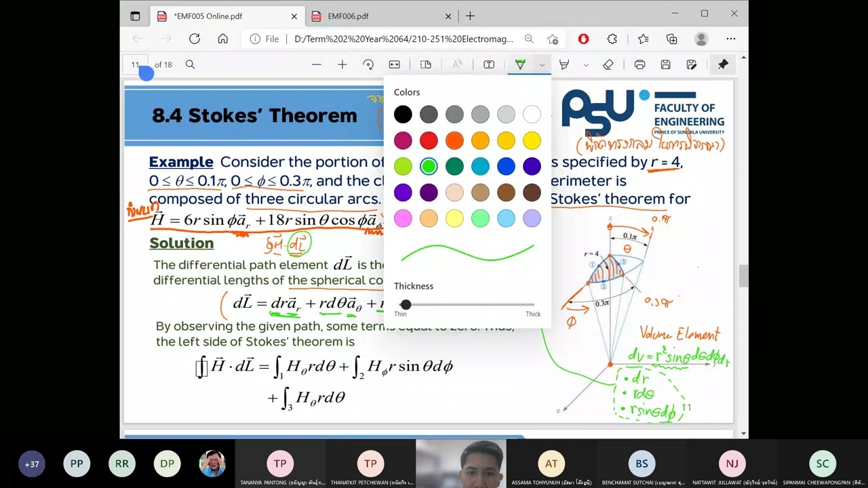Pick the selected green color swatch
This screenshot has height=488, width=868.
tap(429, 166)
